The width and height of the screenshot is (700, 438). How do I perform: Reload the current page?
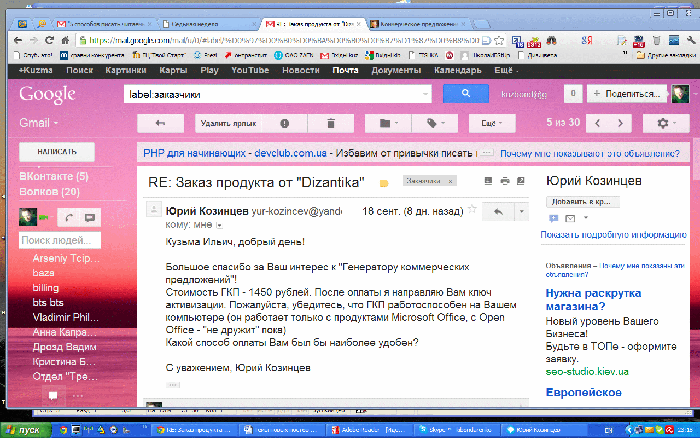[50, 41]
